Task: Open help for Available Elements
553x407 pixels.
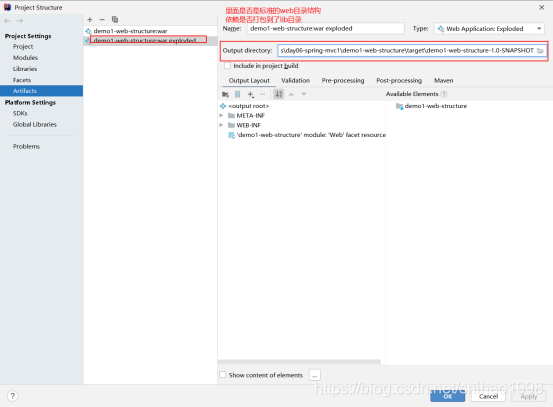Action: tap(444, 94)
